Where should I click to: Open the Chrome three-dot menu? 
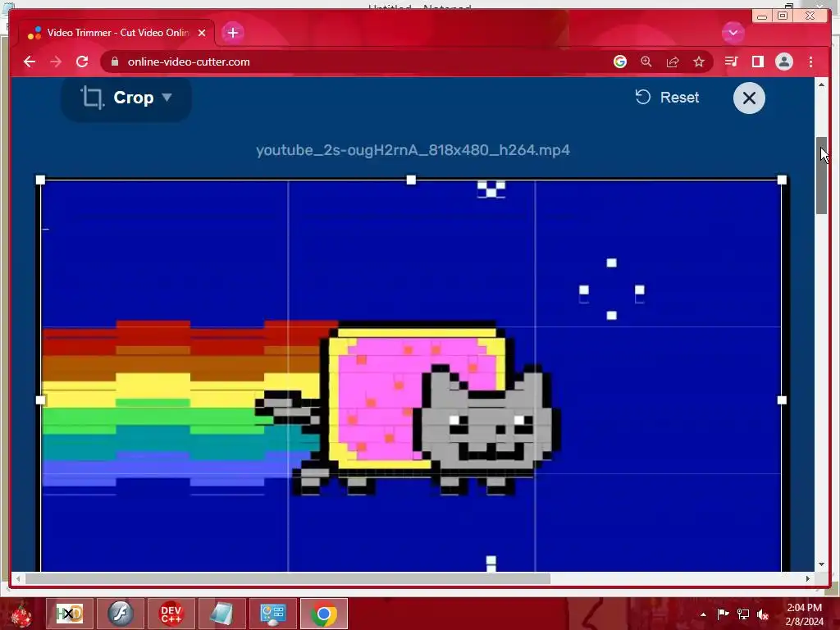pyautogui.click(x=810, y=62)
